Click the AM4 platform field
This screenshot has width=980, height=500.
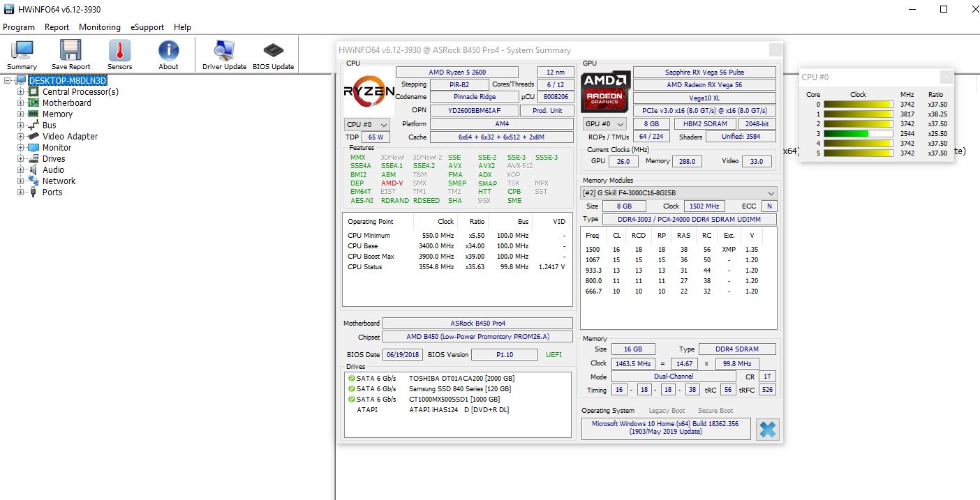(x=502, y=123)
